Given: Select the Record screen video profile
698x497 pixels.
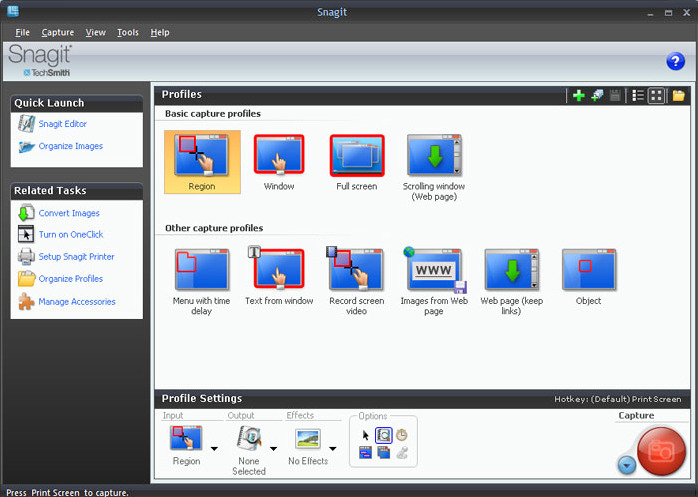Looking at the screenshot, I should 357,281.
